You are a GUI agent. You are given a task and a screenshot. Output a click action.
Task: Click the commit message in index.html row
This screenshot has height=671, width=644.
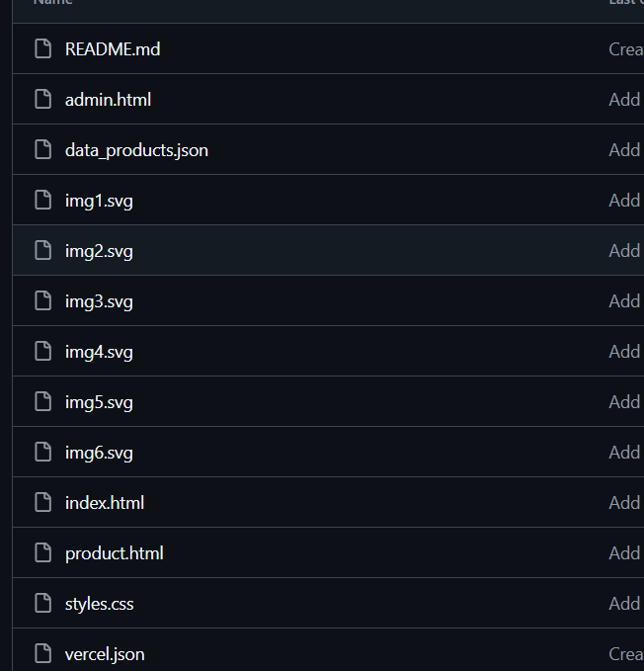click(624, 502)
